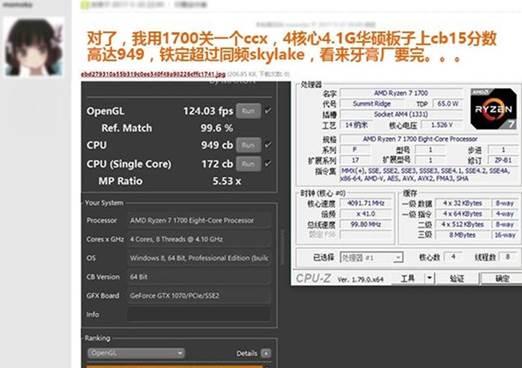522x368 pixels.
Task: Open the Ranking OpenGL dropdown
Action: pyautogui.click(x=136, y=353)
